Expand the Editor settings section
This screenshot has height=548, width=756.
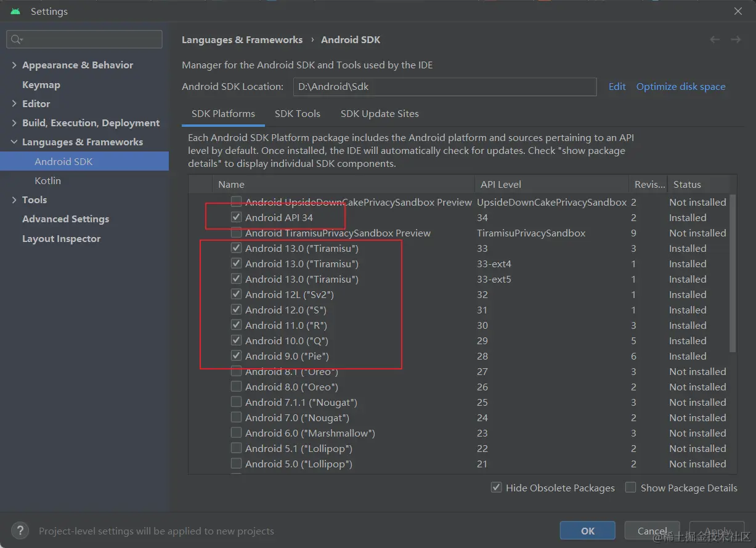coord(14,103)
